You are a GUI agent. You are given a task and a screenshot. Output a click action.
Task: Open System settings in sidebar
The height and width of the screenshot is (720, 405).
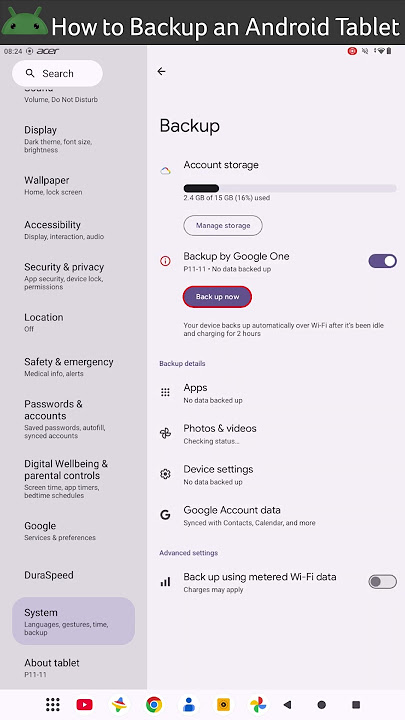(x=73, y=621)
